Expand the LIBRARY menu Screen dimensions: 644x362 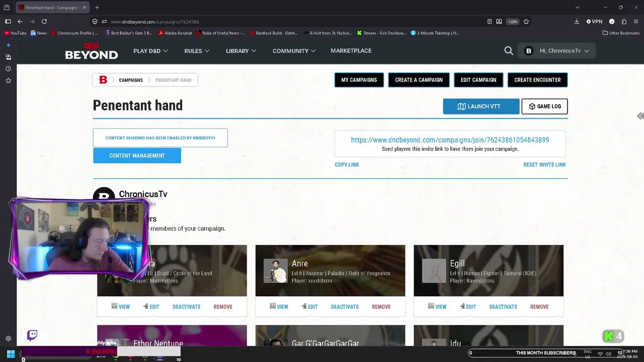point(241,51)
